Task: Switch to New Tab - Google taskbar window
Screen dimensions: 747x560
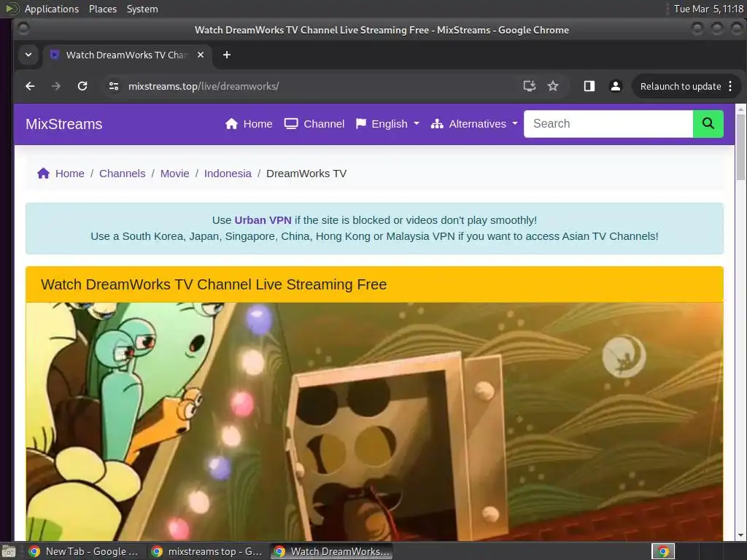Action: pyautogui.click(x=83, y=551)
